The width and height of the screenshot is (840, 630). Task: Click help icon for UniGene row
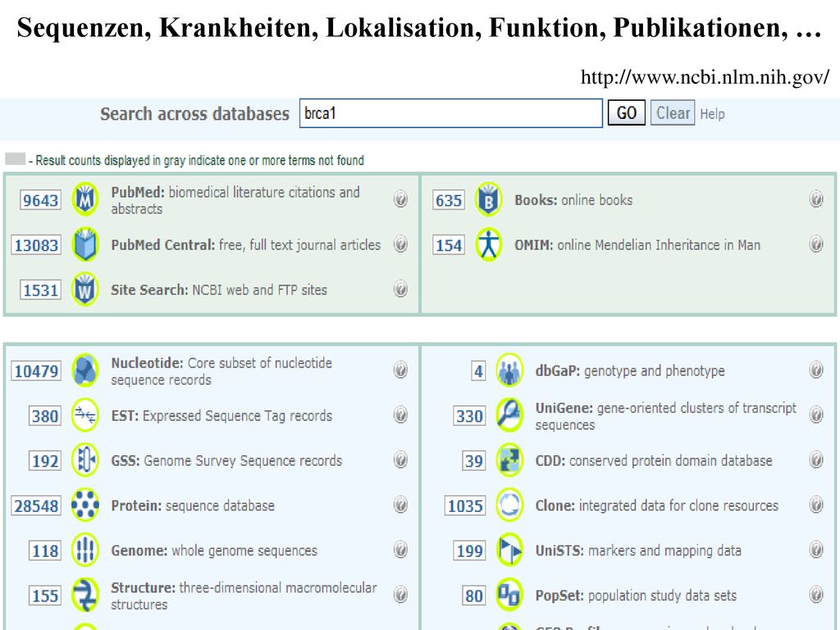point(816,414)
